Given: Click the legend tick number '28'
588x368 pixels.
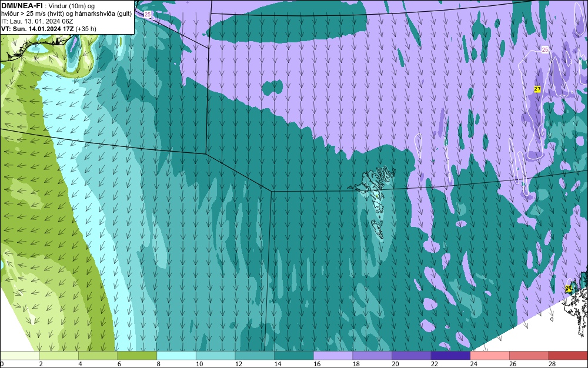Looking at the screenshot, I should point(552,364).
